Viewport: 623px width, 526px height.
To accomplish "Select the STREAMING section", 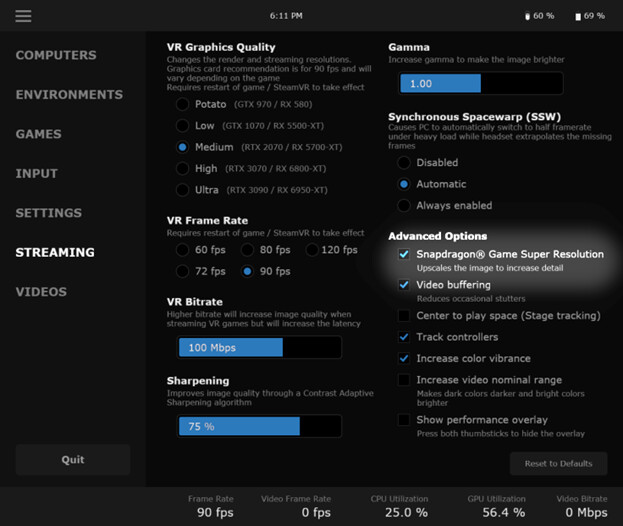I will pyautogui.click(x=55, y=252).
